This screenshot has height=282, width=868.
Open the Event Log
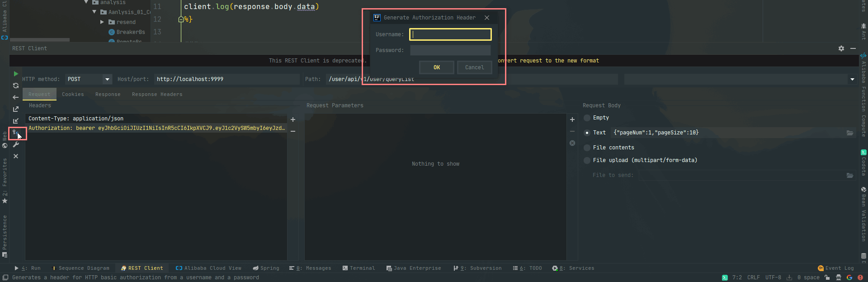point(835,268)
